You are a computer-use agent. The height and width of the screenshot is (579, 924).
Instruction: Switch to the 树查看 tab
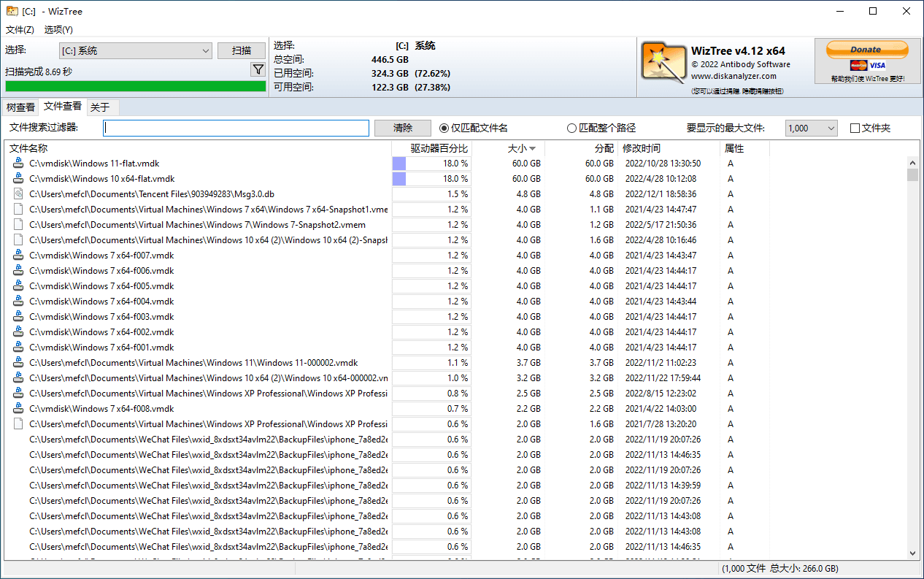click(x=20, y=107)
